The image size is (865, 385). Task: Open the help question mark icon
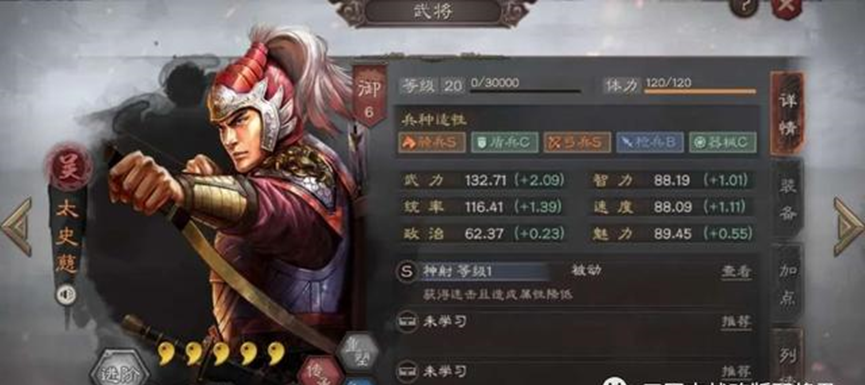coord(744,8)
